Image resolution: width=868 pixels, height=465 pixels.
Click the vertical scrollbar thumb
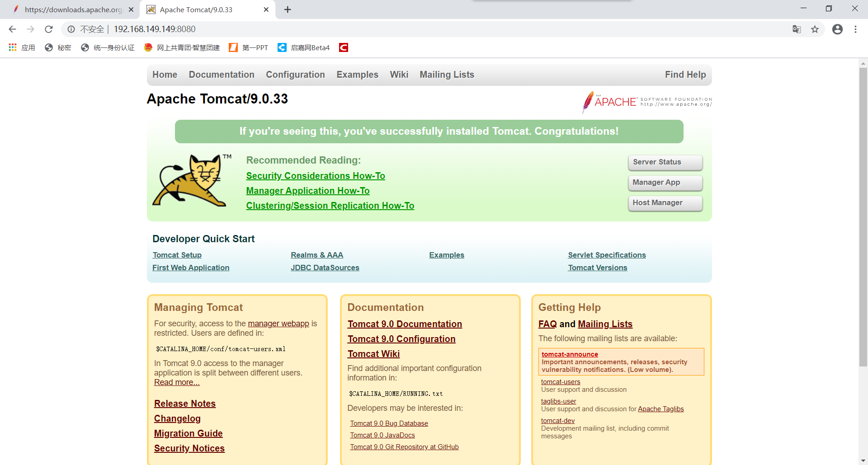pos(863,217)
